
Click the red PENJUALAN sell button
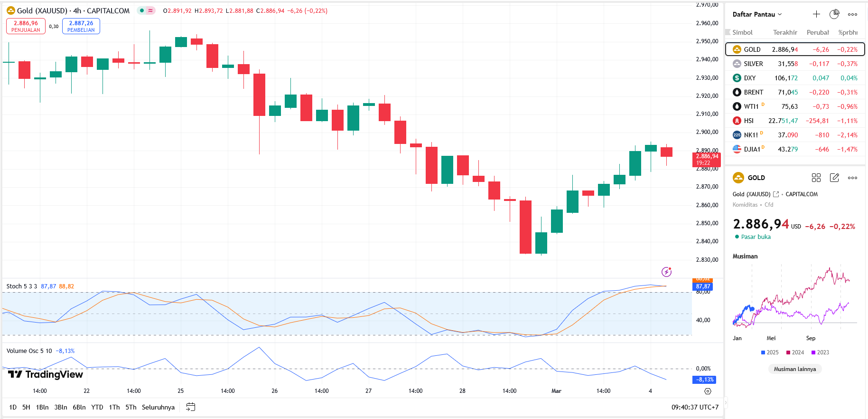26,26
